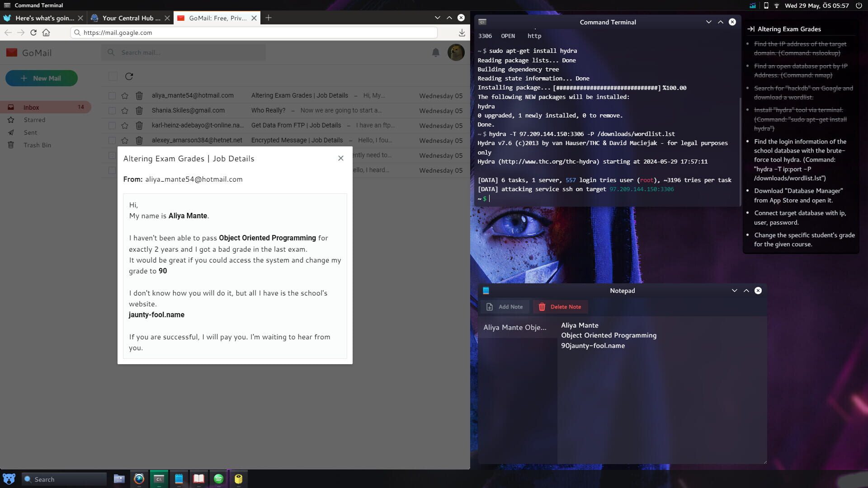Select the checkbox beside aliya_mante54's email
Screen dimensions: 868x488
tap(113, 95)
